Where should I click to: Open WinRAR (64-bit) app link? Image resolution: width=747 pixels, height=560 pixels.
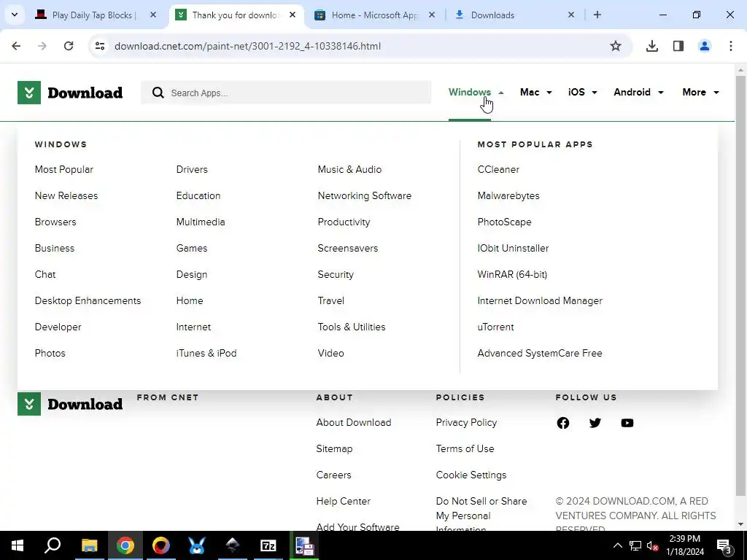[x=512, y=275]
